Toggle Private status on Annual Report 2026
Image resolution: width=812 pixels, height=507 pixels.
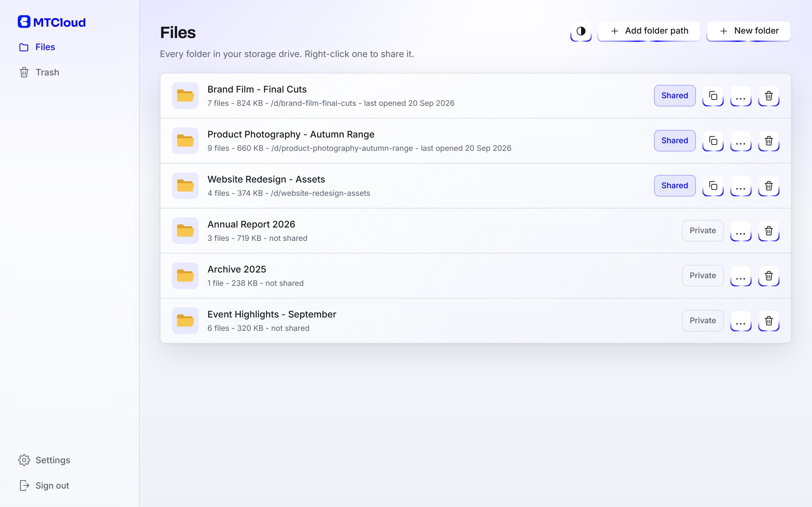click(703, 231)
